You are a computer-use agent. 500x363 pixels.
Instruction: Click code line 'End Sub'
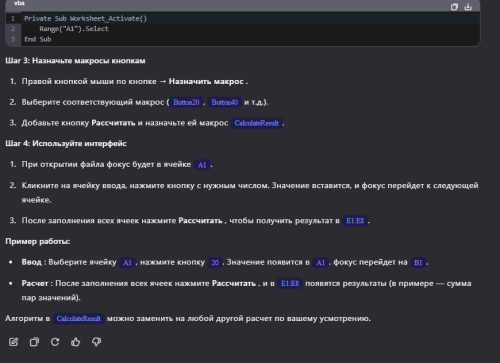tap(38, 39)
